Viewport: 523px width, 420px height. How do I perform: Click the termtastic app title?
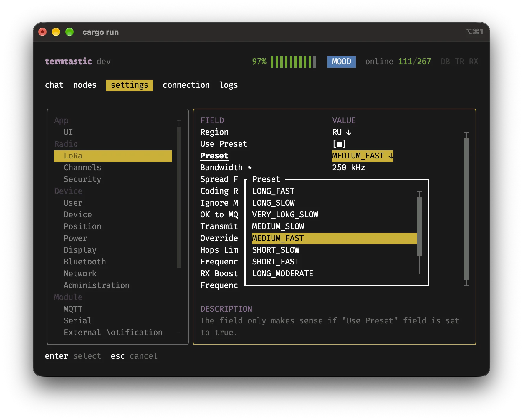[68, 62]
